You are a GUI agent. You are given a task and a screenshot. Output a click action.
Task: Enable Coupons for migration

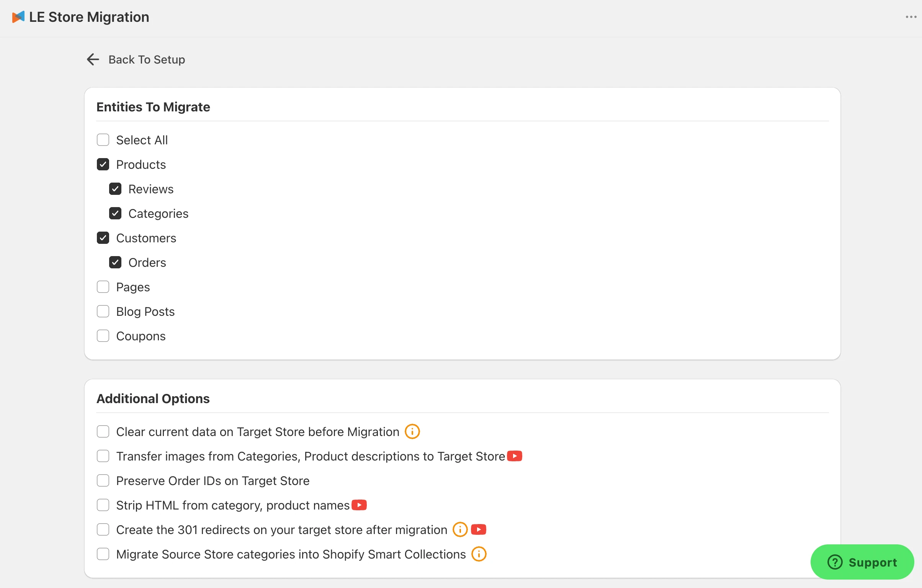click(103, 336)
